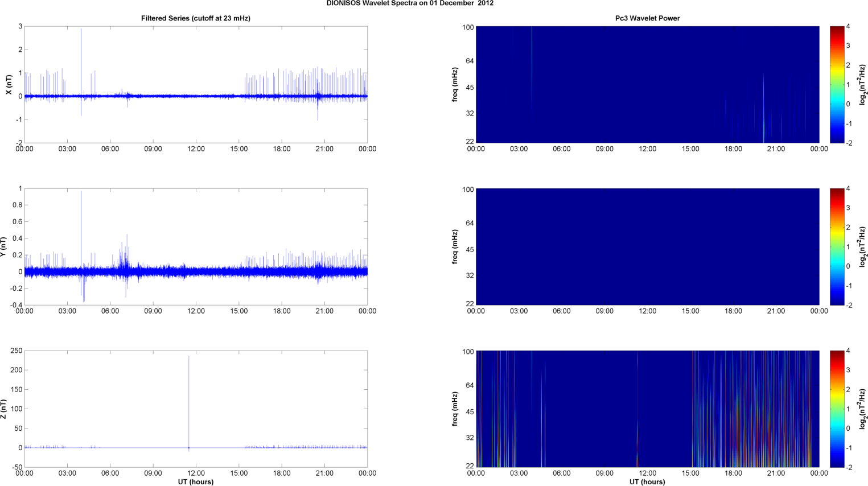
Task: Select the 'Pc3 Wavelet Power' heading
Action: click(647, 18)
